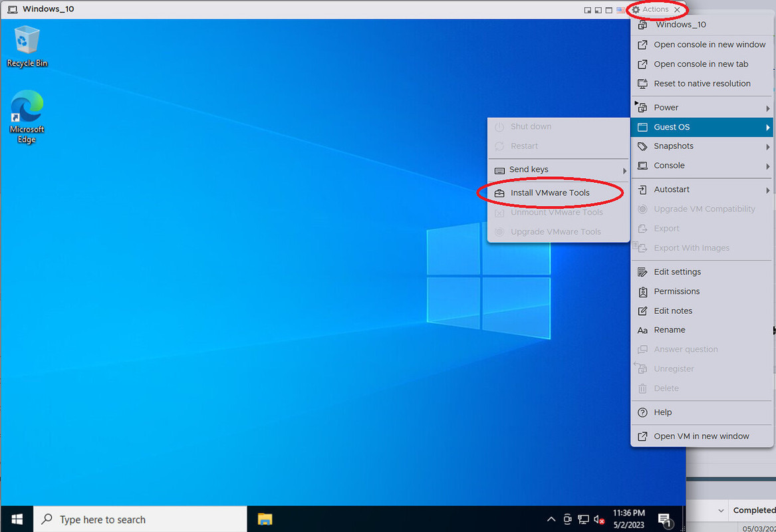
Task: Open the Actions gear menu
Action: [x=650, y=9]
